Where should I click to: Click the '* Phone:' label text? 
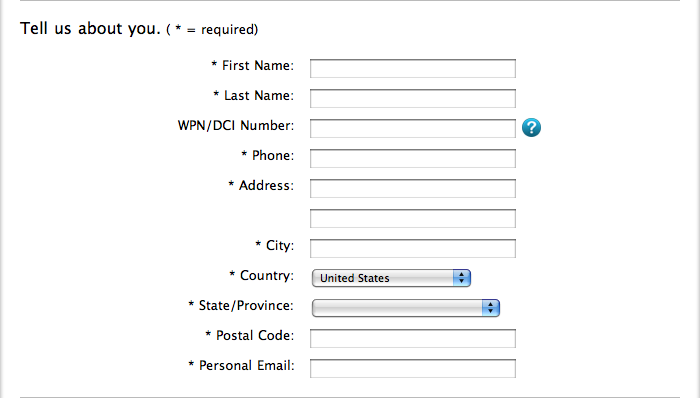267,155
